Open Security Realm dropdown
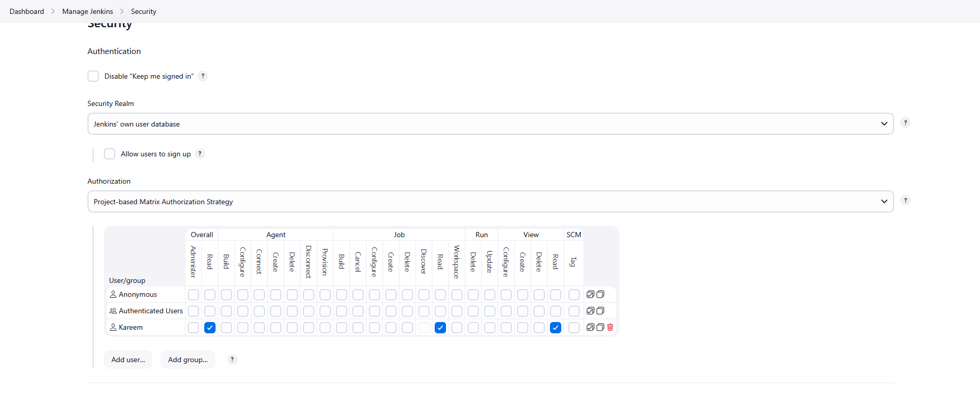Screen dimensions: 980x393 click(x=490, y=124)
